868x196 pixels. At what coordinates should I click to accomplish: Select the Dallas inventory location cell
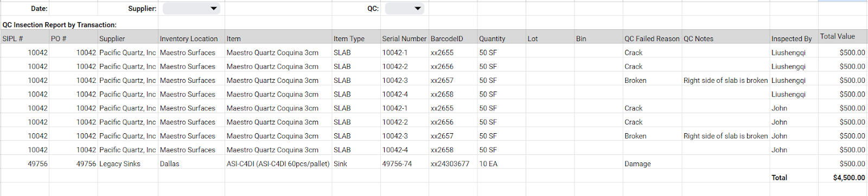(x=192, y=164)
